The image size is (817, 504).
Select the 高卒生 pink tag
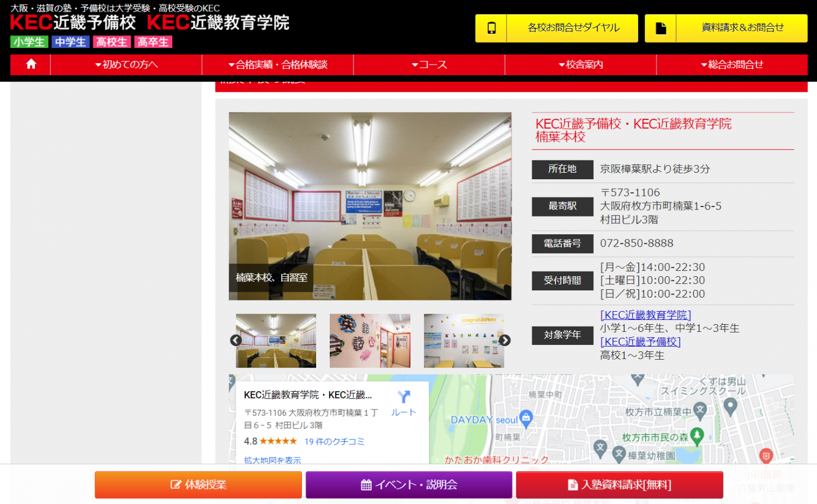(153, 42)
